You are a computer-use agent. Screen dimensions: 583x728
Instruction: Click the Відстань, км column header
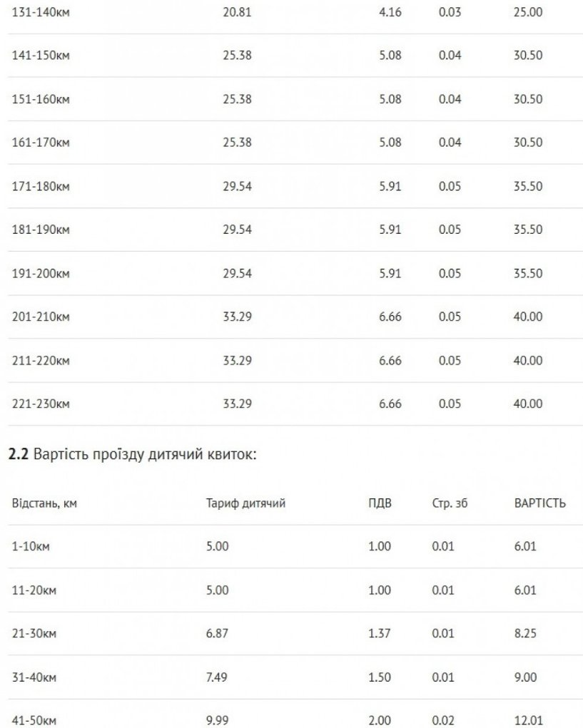(x=44, y=503)
